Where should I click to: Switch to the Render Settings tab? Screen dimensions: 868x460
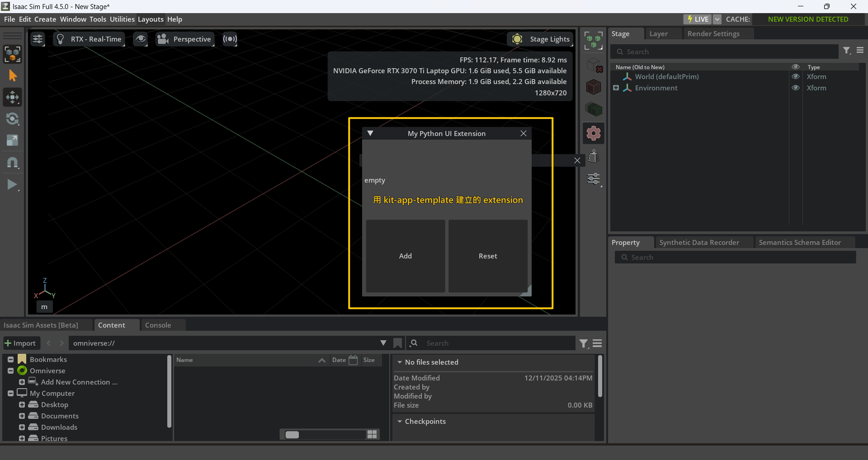713,34
